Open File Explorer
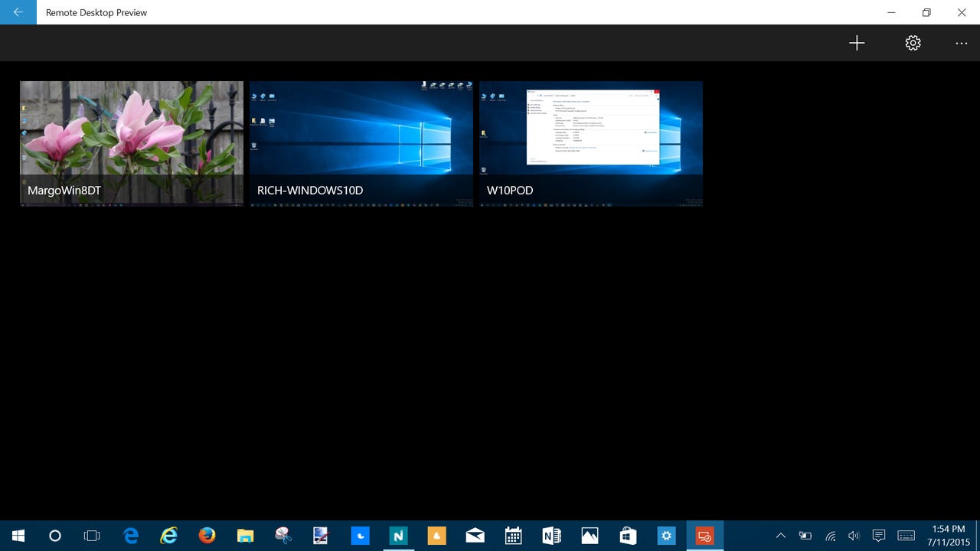The width and height of the screenshot is (980, 551). pos(245,535)
